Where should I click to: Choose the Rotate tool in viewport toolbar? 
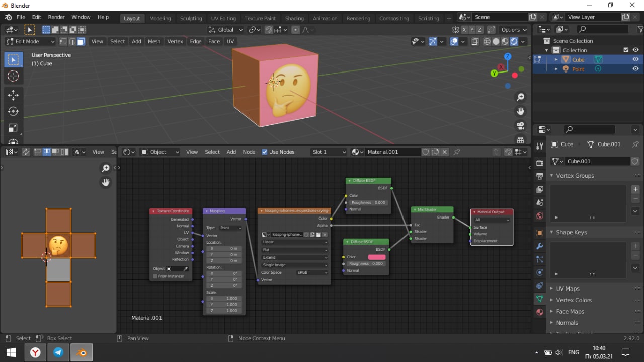14,111
